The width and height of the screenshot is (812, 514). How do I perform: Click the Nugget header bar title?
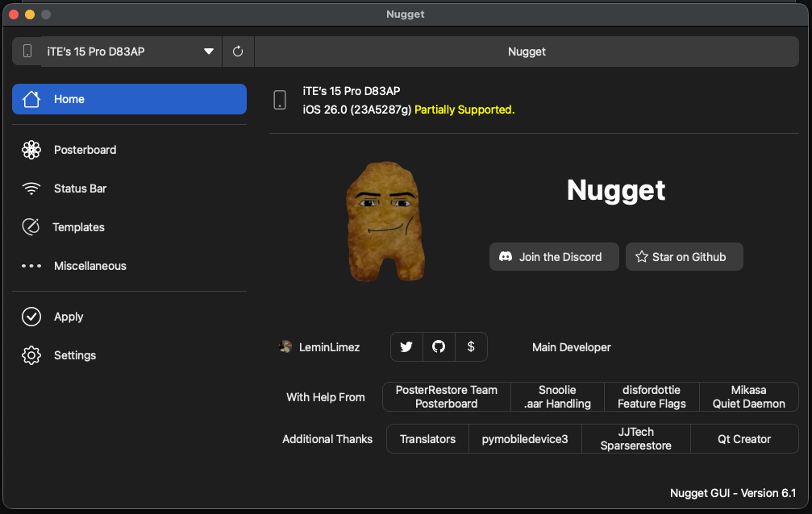(x=527, y=52)
